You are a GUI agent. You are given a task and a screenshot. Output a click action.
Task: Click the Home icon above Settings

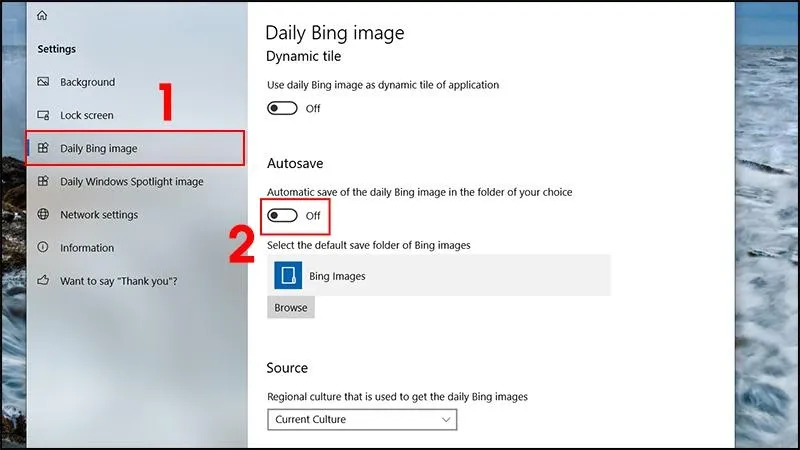point(42,15)
